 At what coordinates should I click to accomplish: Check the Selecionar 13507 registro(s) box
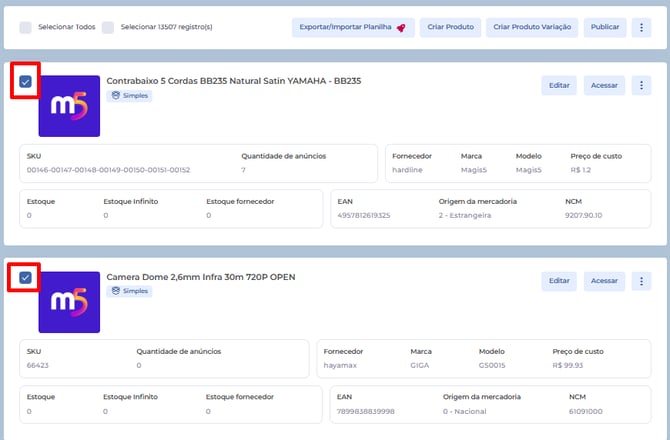click(108, 28)
